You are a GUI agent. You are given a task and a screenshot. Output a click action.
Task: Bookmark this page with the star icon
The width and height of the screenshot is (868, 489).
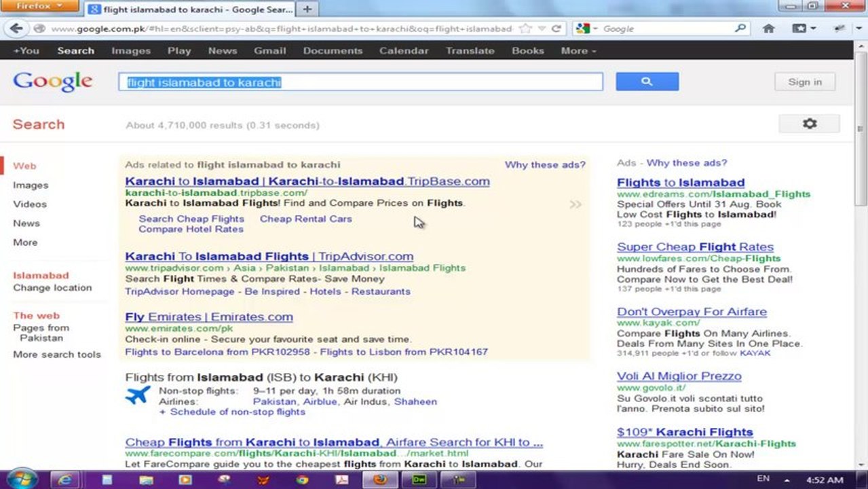[525, 29]
